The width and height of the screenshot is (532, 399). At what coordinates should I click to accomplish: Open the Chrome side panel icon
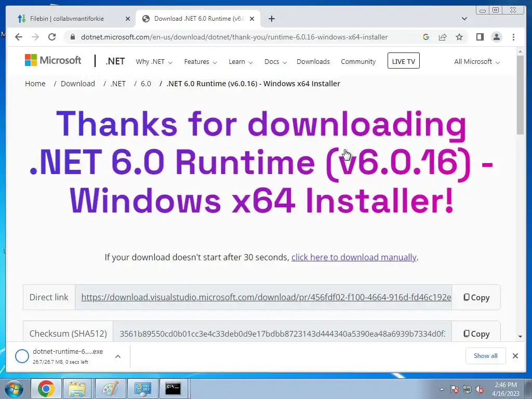pyautogui.click(x=480, y=37)
